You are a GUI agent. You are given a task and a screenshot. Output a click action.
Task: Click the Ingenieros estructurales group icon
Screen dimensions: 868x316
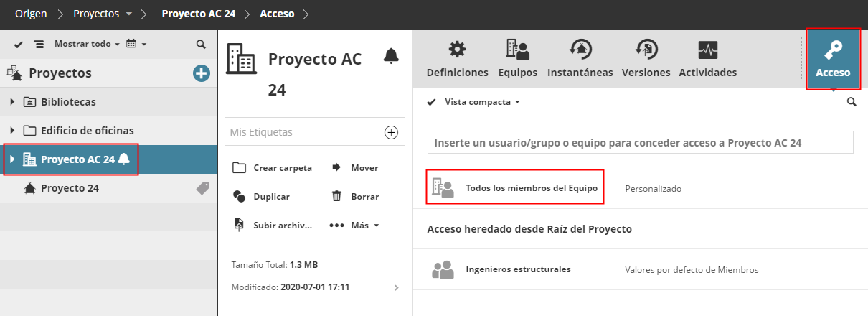point(443,270)
